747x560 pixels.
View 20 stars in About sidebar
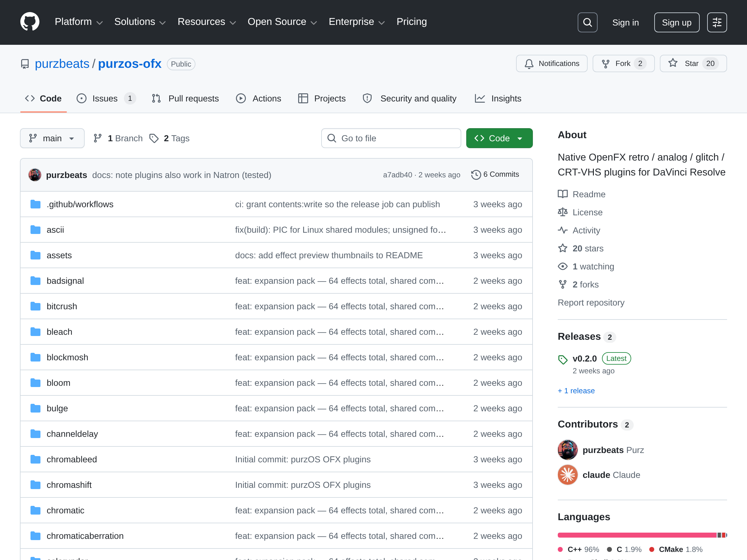tap(580, 249)
